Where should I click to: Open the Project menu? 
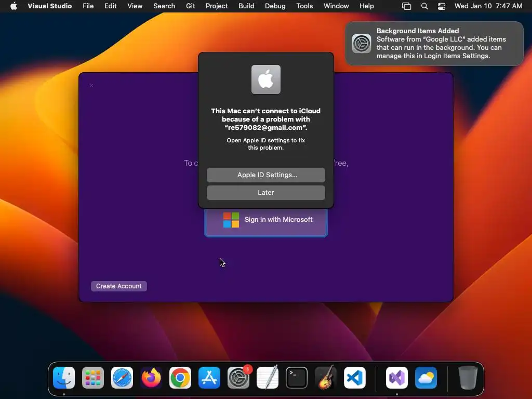click(217, 6)
